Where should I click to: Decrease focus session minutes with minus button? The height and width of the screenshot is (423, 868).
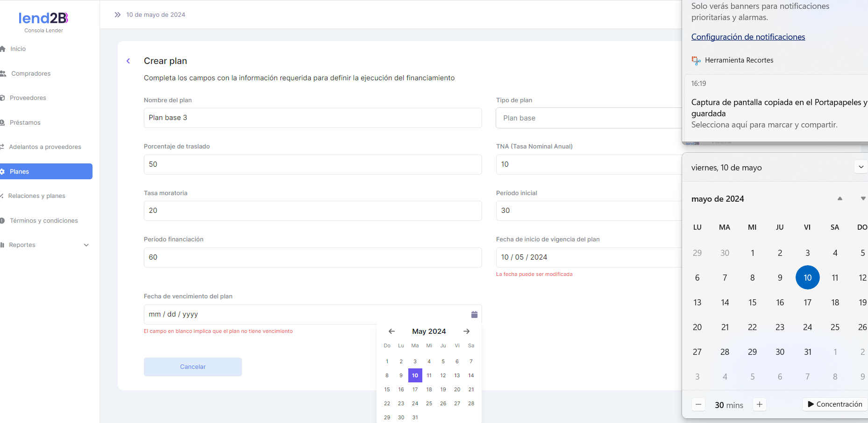698,404
